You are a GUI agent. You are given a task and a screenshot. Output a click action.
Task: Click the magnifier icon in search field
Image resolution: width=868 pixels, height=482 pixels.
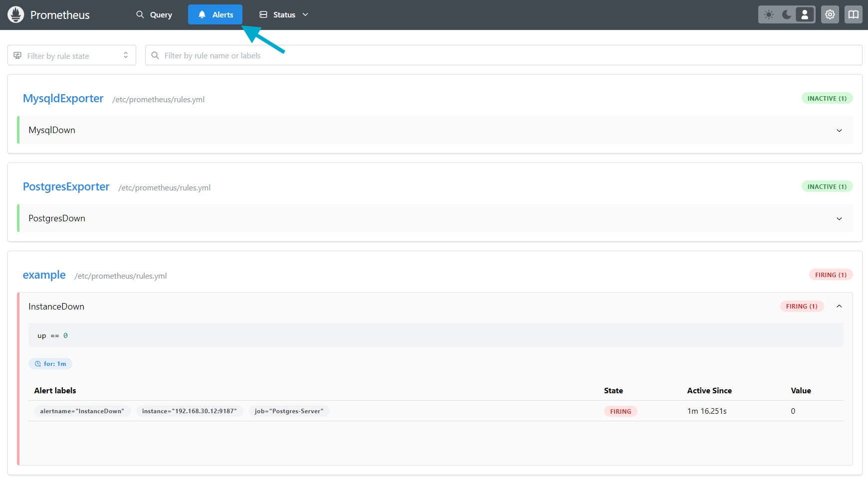click(155, 55)
